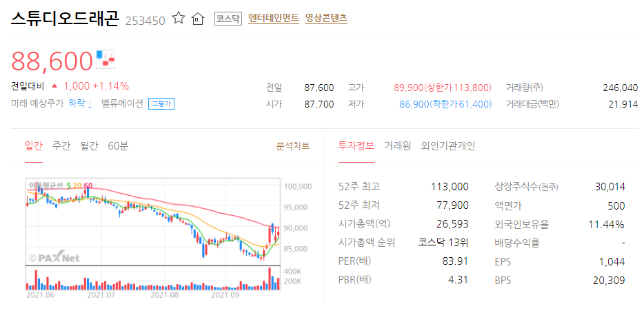Click the 외국인보유율 value 11.44%

tap(607, 224)
